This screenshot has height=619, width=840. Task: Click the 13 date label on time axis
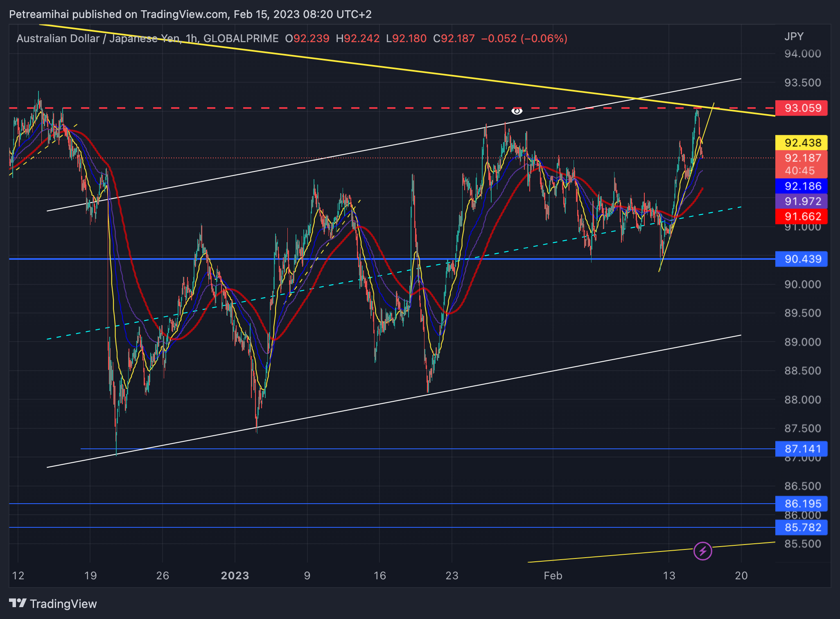pyautogui.click(x=669, y=576)
